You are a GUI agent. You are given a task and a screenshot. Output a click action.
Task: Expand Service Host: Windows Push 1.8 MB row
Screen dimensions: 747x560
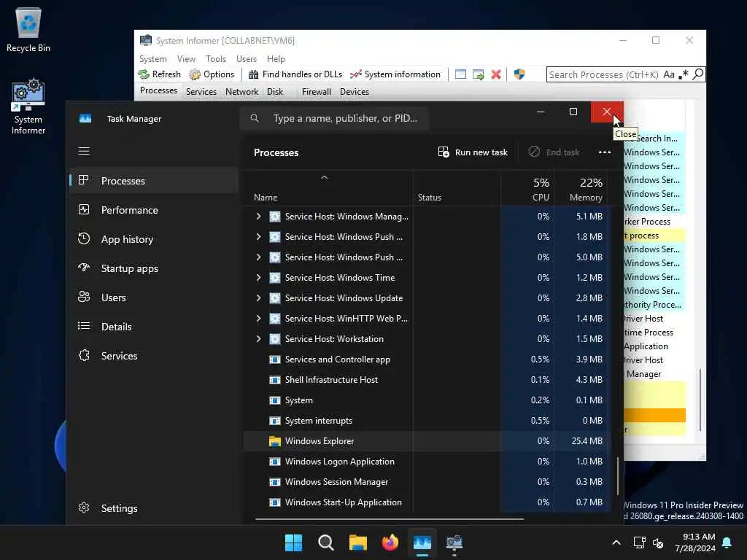[258, 237]
